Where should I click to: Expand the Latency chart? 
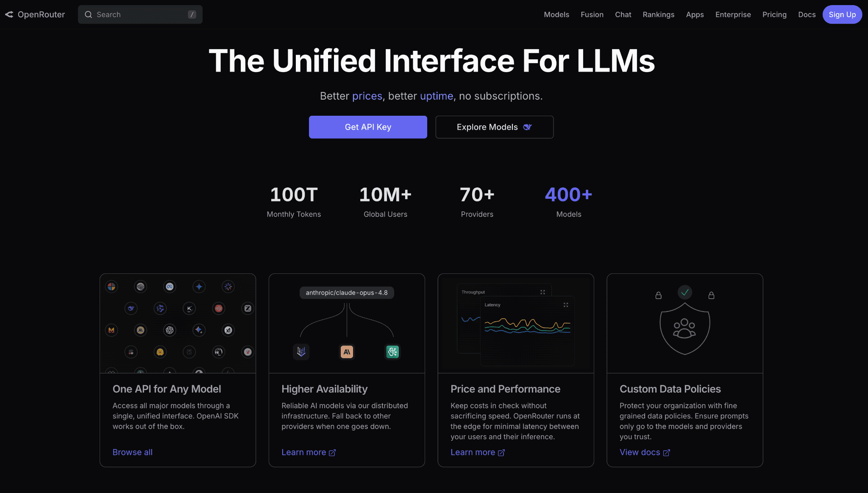565,305
